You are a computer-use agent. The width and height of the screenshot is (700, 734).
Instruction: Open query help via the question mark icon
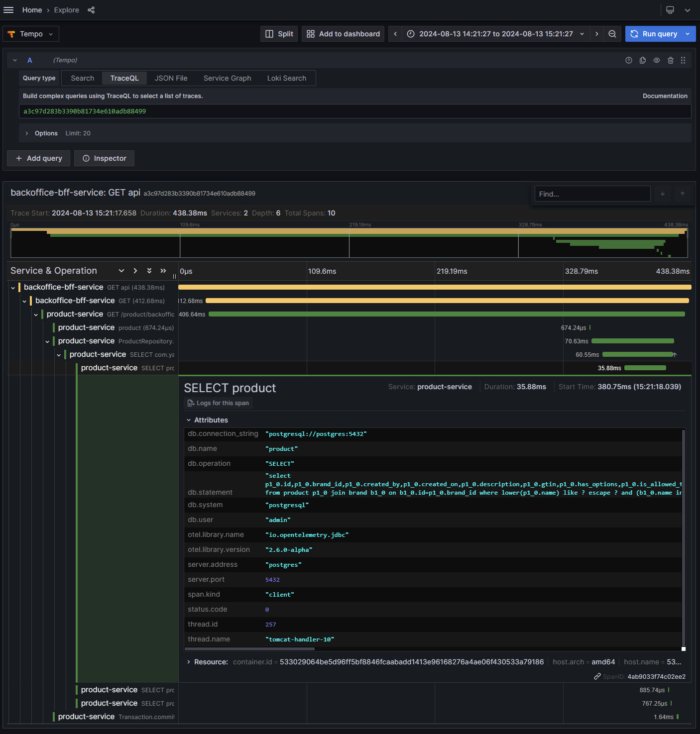pyautogui.click(x=628, y=60)
